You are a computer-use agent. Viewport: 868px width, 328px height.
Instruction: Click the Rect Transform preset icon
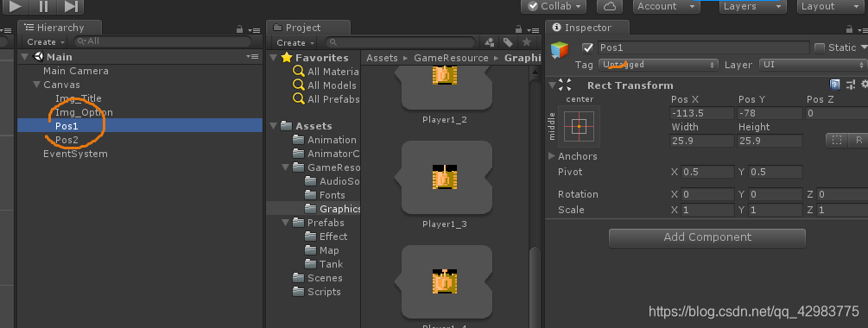850,85
